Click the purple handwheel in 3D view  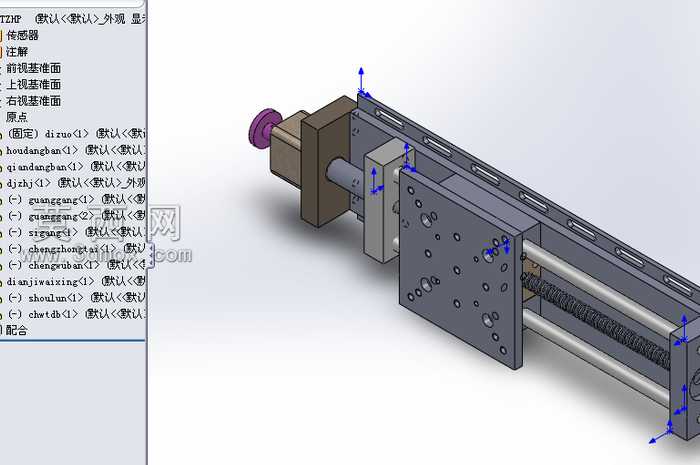263,128
